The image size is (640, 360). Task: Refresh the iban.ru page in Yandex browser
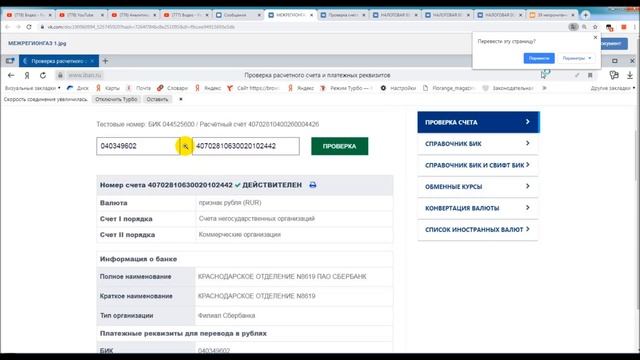point(43,76)
